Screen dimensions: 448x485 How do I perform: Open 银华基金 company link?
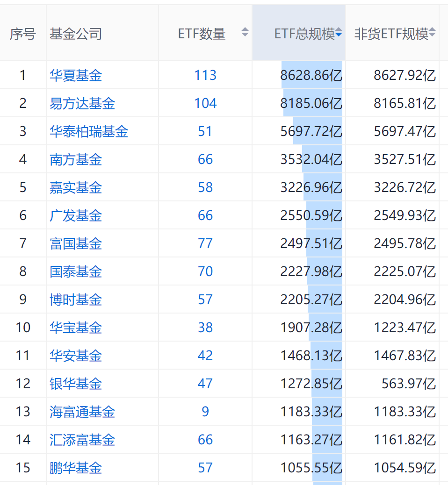tap(76, 384)
